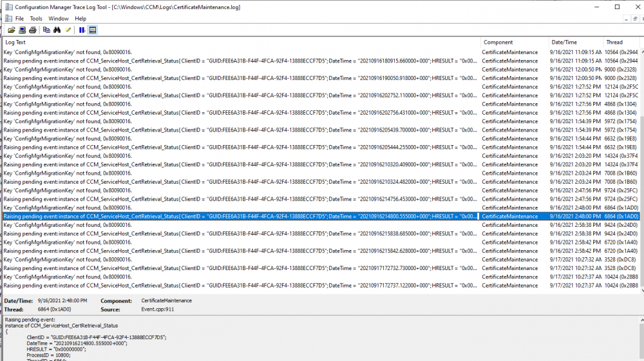Select the last 'ConfigMgrMigrationKey' not found row
Screen dimensions: 644x361
point(321,277)
